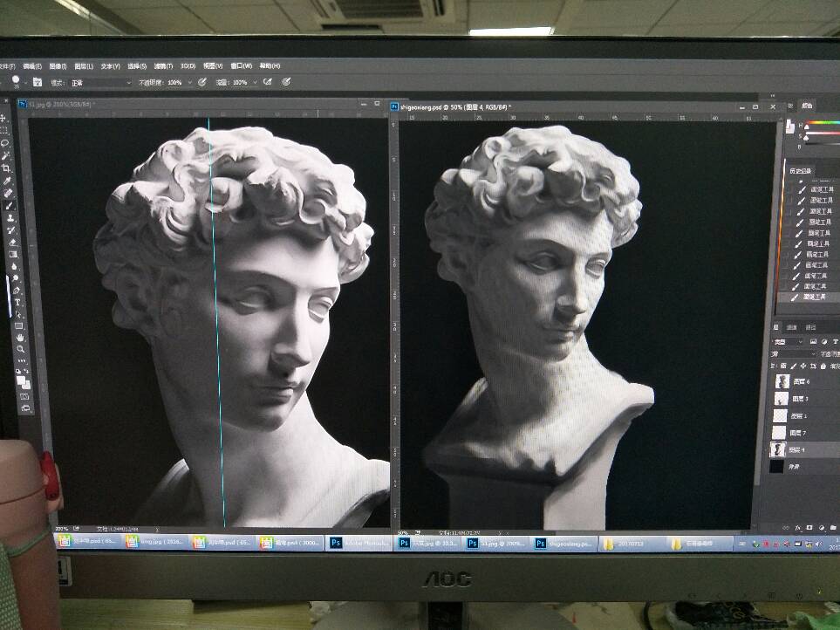840x630 pixels.
Task: Toggle lock image pixels brush icon
Action: tap(793, 366)
